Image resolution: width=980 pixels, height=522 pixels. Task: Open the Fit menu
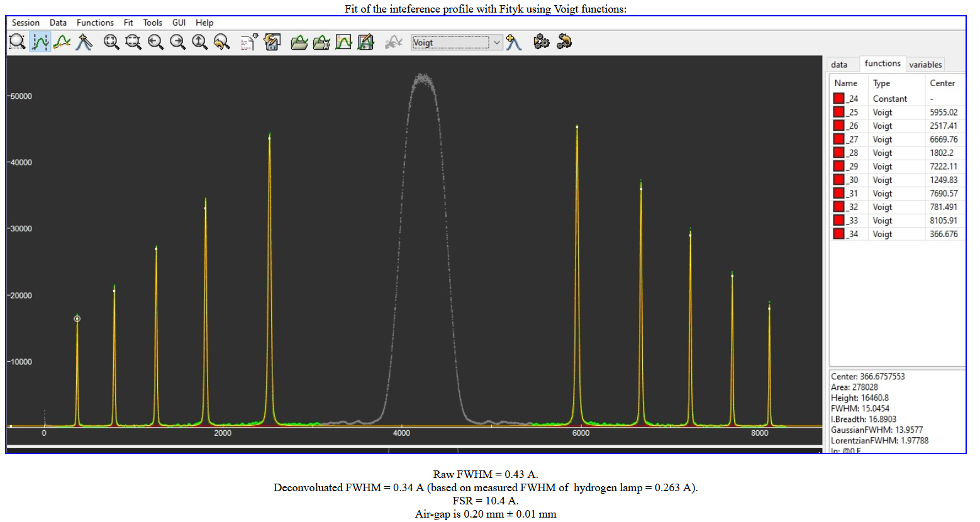128,23
